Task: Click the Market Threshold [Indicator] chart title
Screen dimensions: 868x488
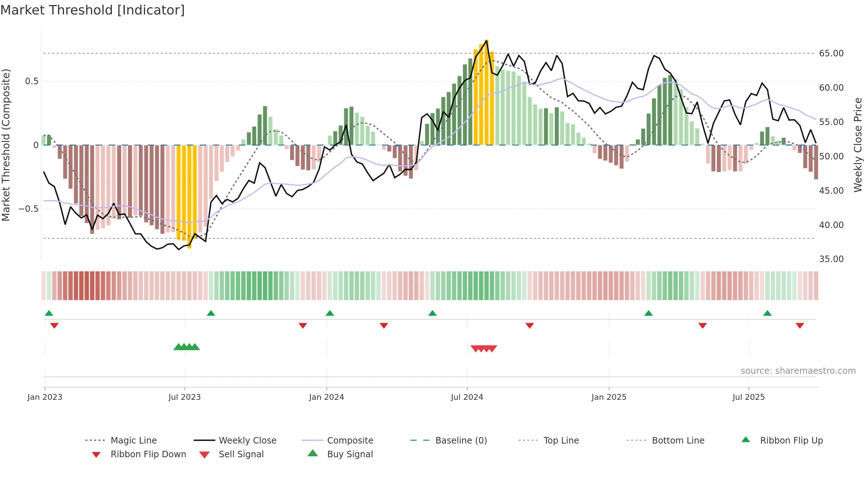Action: pos(93,10)
